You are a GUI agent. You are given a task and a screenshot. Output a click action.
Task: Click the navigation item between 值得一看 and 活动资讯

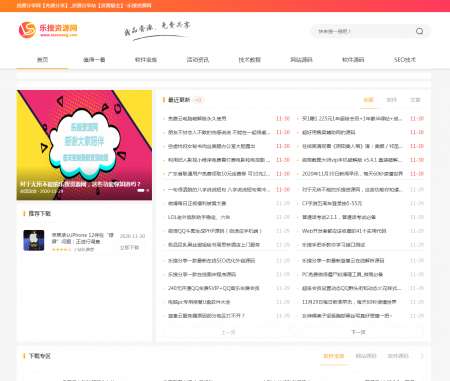coord(146,60)
